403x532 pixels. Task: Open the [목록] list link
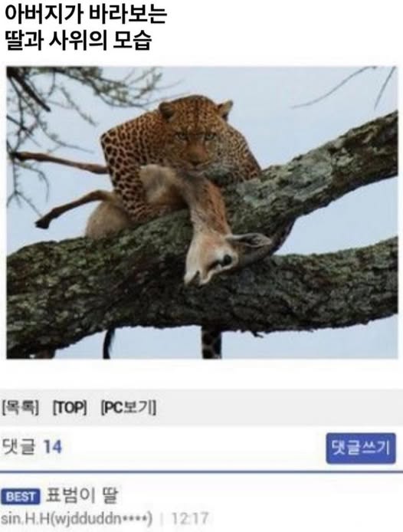tap(20, 408)
